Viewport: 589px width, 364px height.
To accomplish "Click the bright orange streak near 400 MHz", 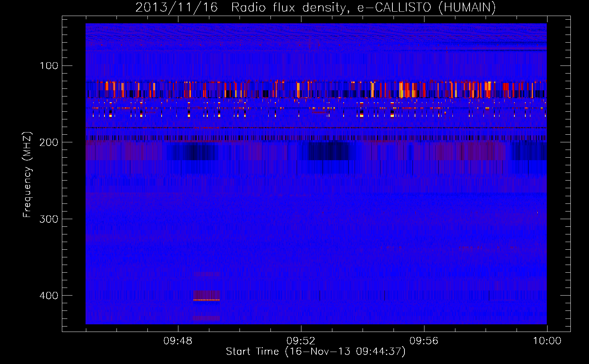I will pos(206,300).
